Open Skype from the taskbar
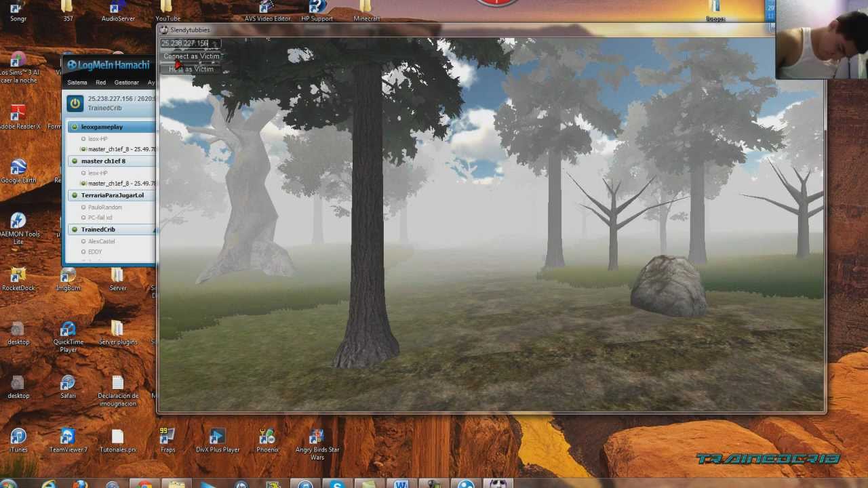Screen dimensions: 868x488 [x=337, y=483]
